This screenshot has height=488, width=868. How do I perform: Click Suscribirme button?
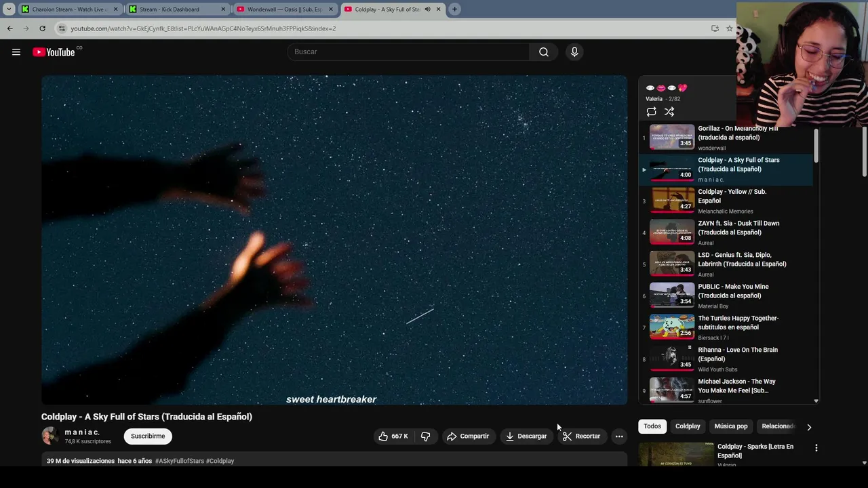[148, 436]
